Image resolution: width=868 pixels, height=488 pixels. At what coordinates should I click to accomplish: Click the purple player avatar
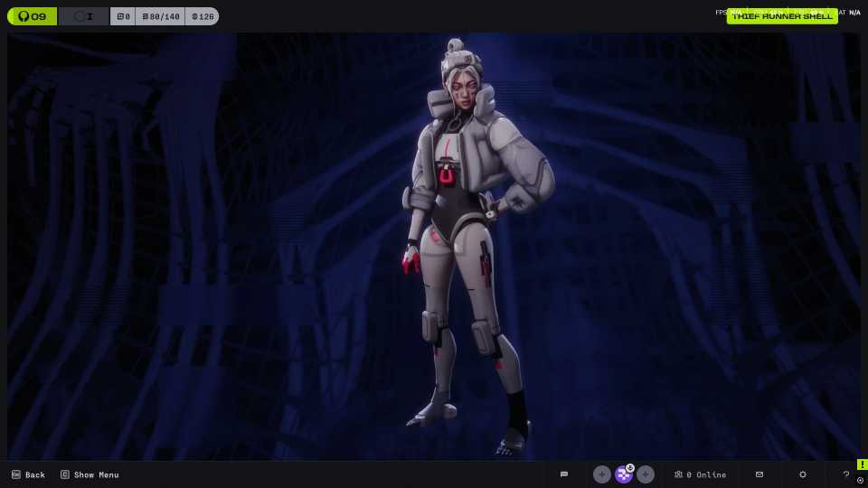[x=624, y=474]
